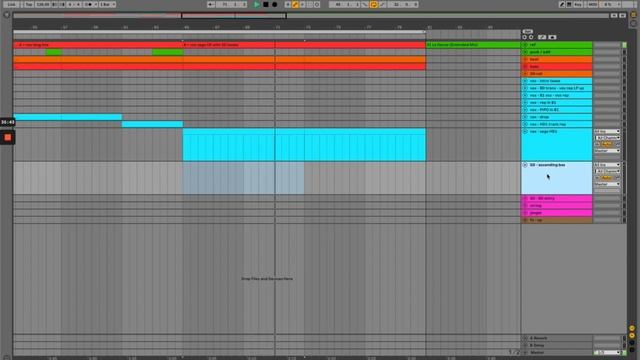Set monitor mode on vox - vega HEV track
Screen dimensions: 640x360
tap(607, 144)
